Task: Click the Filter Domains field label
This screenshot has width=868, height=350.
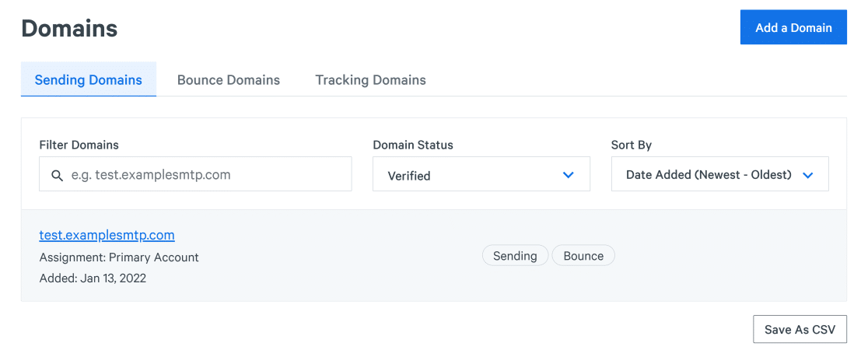Action: (79, 145)
